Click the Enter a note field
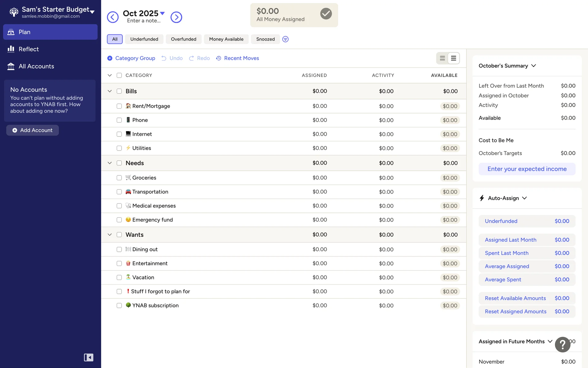Screen dimensions: 588x368 click(x=144, y=21)
